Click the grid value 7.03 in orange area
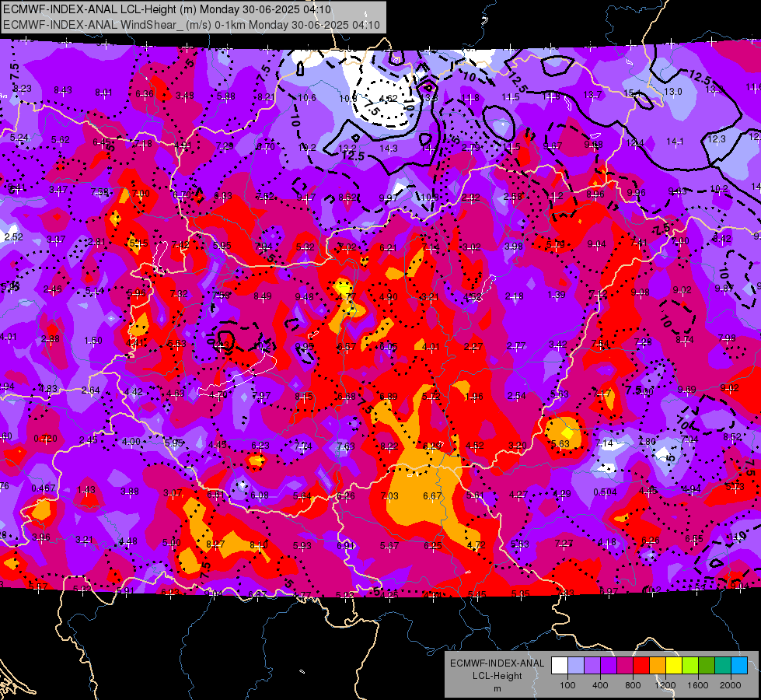761x700 pixels. tap(389, 496)
